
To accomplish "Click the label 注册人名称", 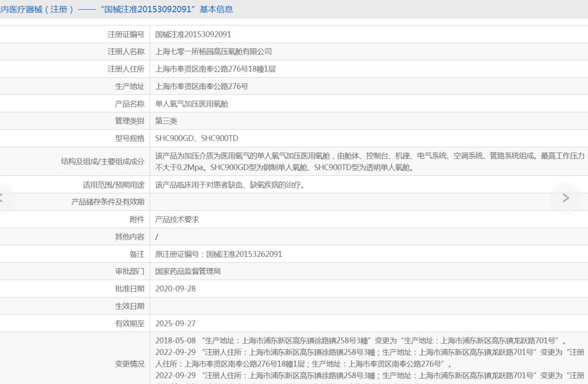I will click(x=126, y=52).
